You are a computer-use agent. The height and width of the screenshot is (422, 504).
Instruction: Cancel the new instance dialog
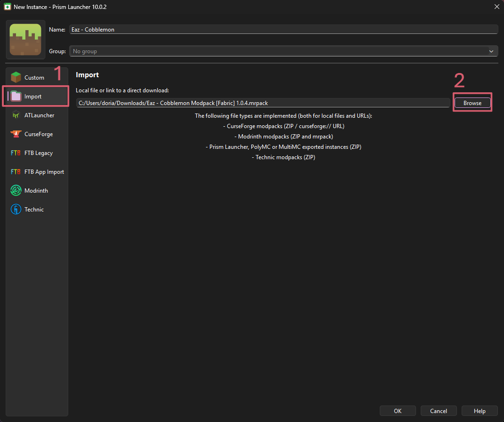pyautogui.click(x=438, y=410)
